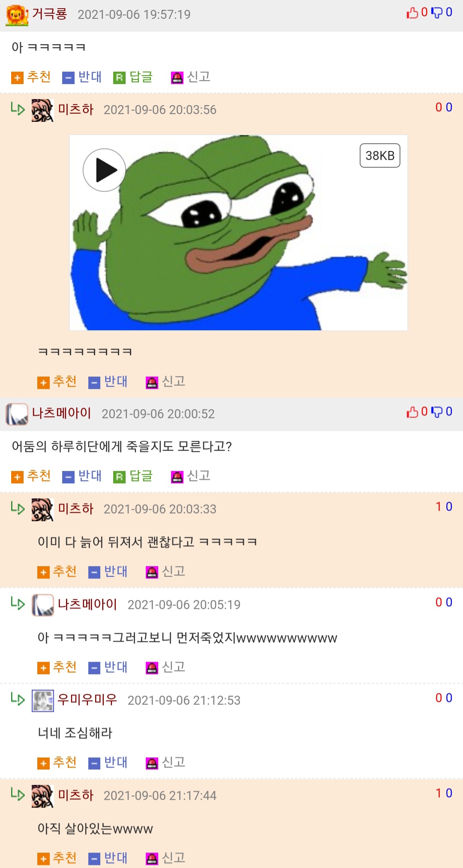Reply (답글) to 나츠메아이's 어둠의 하루히단 comment
Screen dimensions: 463x868
(x=133, y=476)
